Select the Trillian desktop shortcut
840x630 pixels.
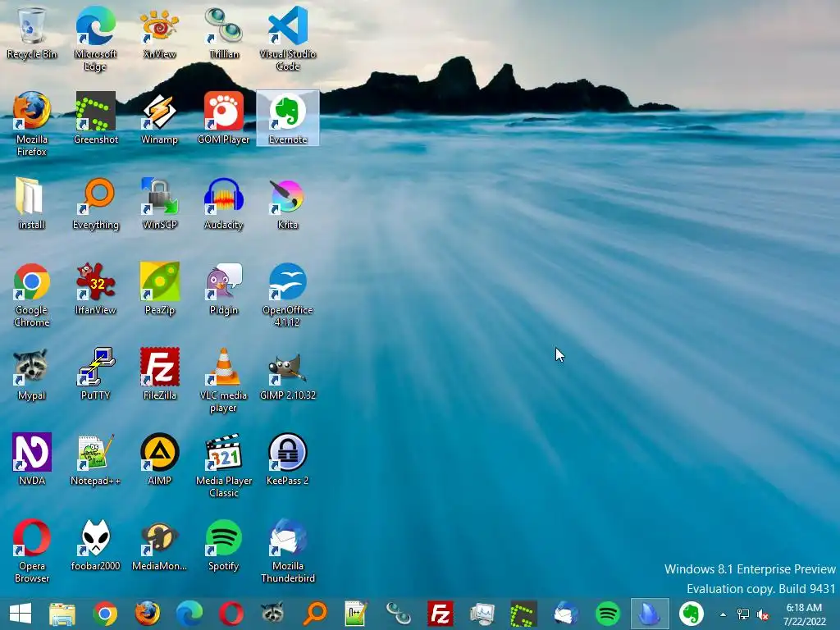(224, 34)
